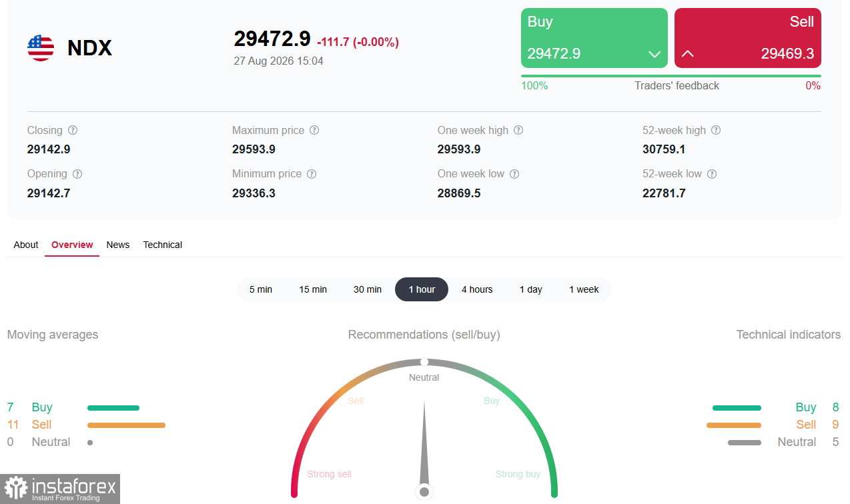Click the Moving averages Neutral row label
This screenshot has width=850, height=504.
(51, 442)
